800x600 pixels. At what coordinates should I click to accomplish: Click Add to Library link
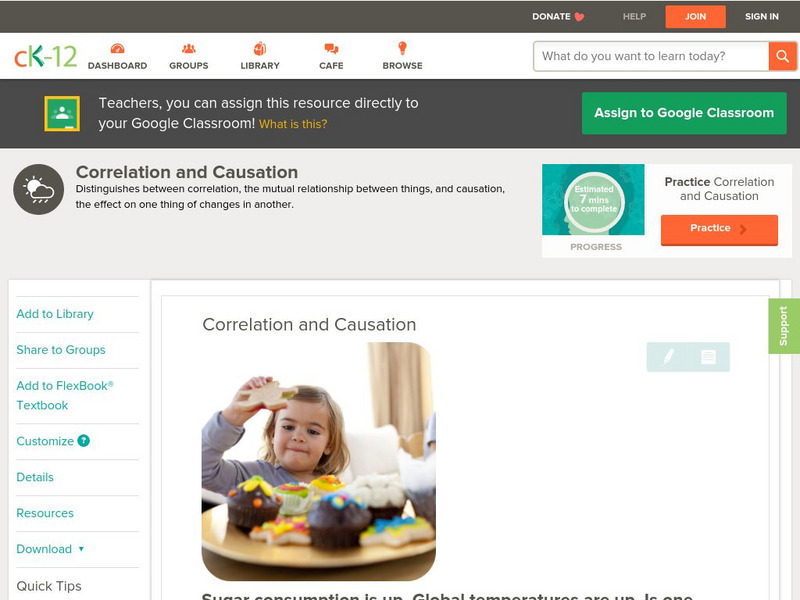pos(55,314)
